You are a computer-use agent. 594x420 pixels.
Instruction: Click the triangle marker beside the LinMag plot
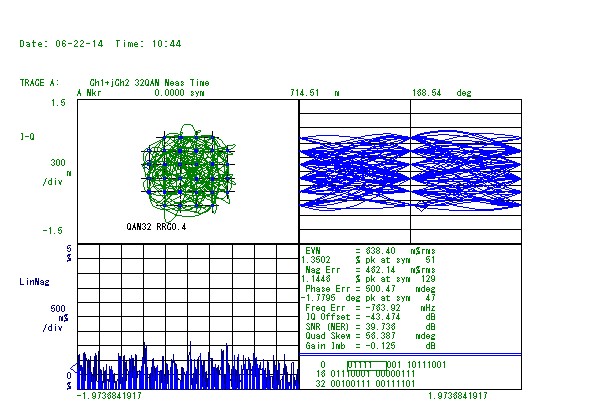[74, 368]
